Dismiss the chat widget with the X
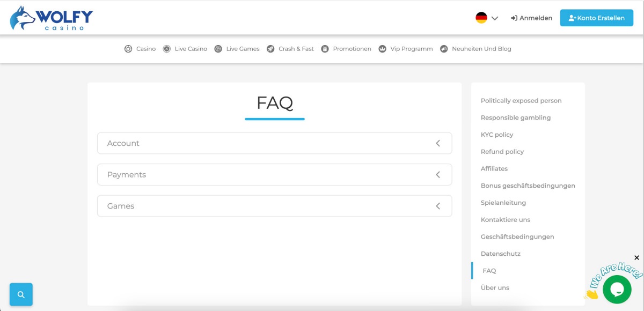 coord(636,257)
